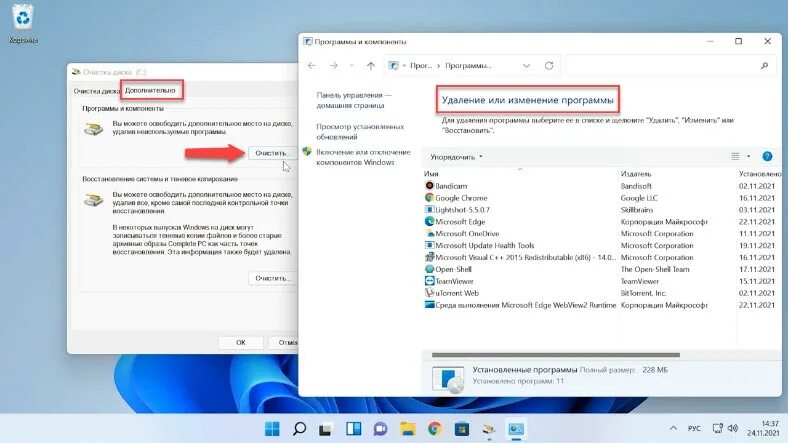This screenshot has height=443, width=788.
Task: Open Widgets from the taskbar
Action: [x=353, y=428]
